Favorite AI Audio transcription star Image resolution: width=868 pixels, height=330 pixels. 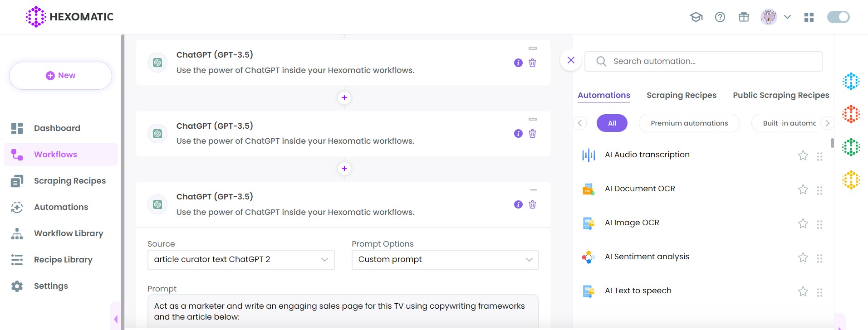tap(803, 155)
